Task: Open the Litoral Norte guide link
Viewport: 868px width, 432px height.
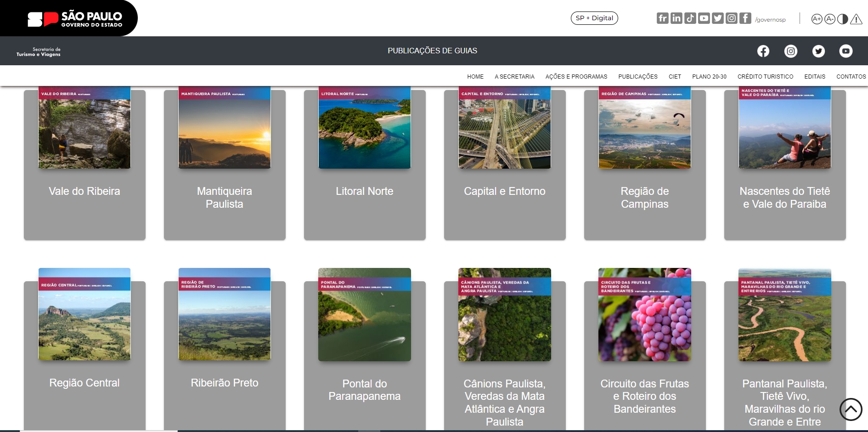Action: tap(364, 191)
